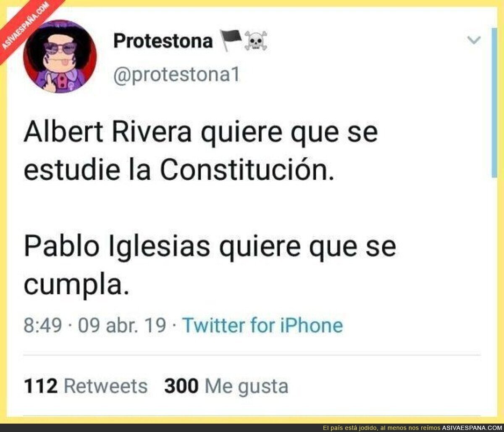Image resolution: width=504 pixels, height=432 pixels.
Task: Open the @protestona1 handle
Action: [x=176, y=76]
